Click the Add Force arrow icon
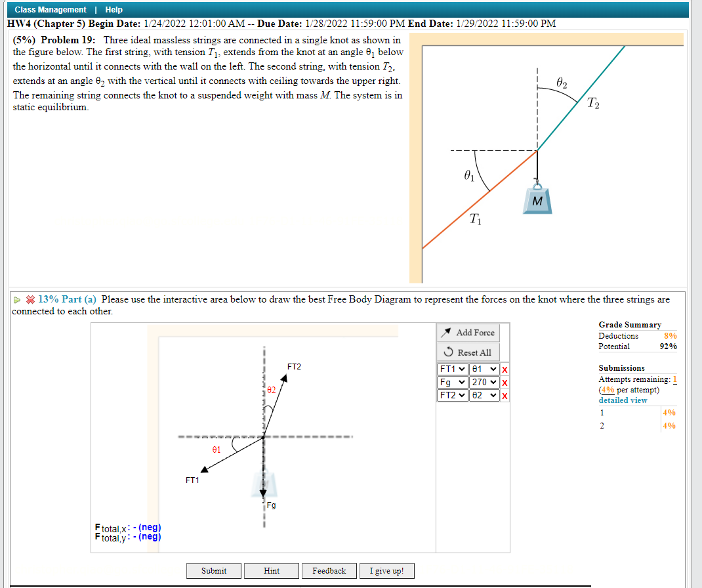702x588 pixels. coord(447,332)
